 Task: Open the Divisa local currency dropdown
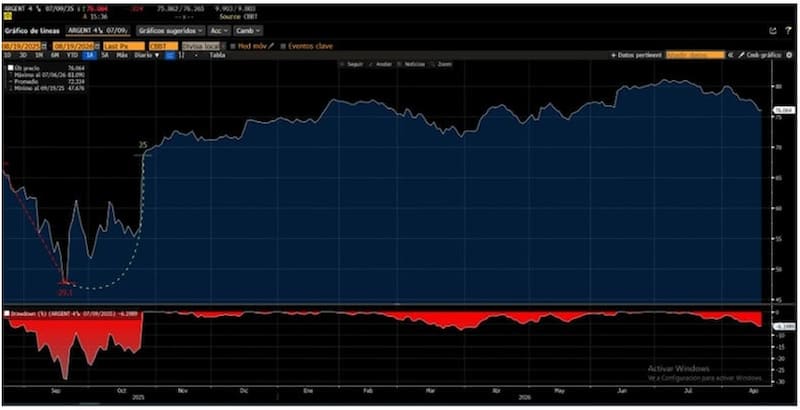pyautogui.click(x=204, y=46)
